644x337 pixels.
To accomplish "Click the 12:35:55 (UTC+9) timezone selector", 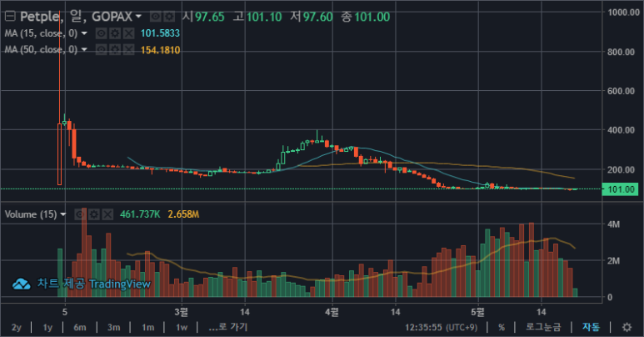I will pyautogui.click(x=441, y=328).
